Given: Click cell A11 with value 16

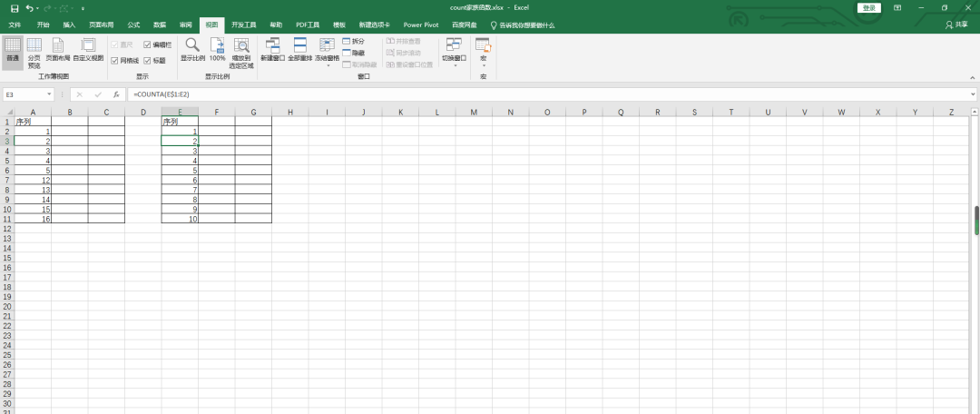Looking at the screenshot, I should pos(33,219).
